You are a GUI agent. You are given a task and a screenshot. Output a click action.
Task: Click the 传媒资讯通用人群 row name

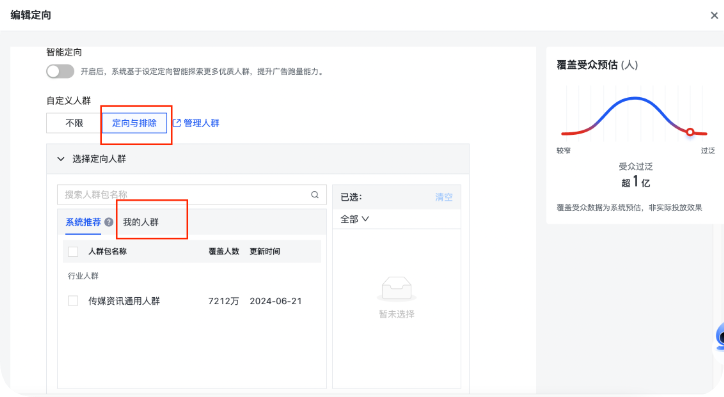(124, 301)
